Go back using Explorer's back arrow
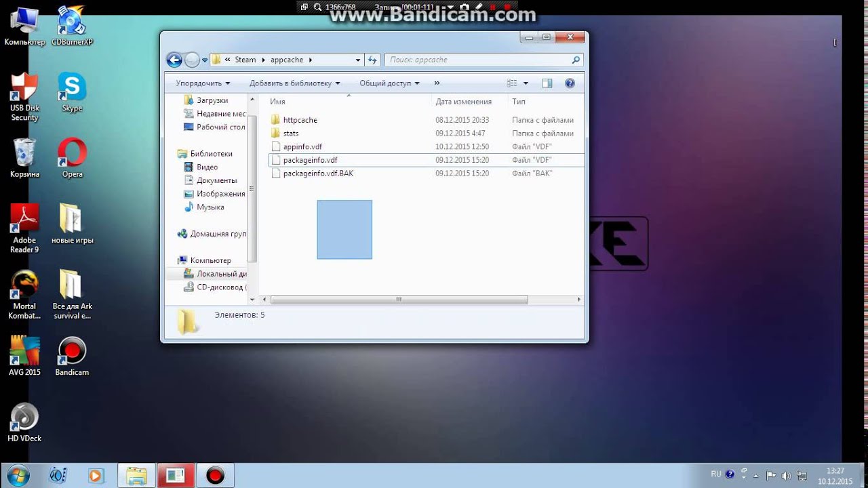This screenshot has height=488, width=868. point(174,60)
